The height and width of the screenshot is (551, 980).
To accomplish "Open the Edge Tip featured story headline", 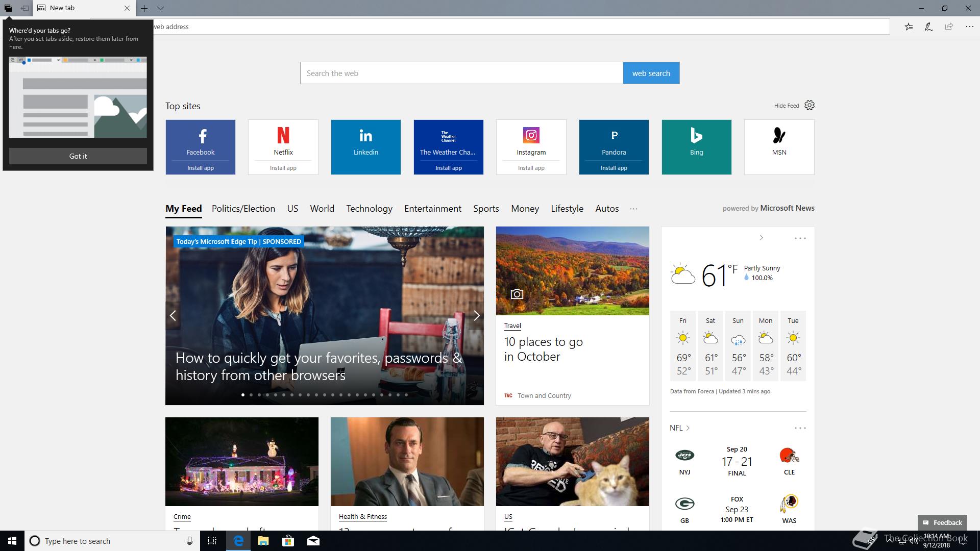I will tap(318, 366).
